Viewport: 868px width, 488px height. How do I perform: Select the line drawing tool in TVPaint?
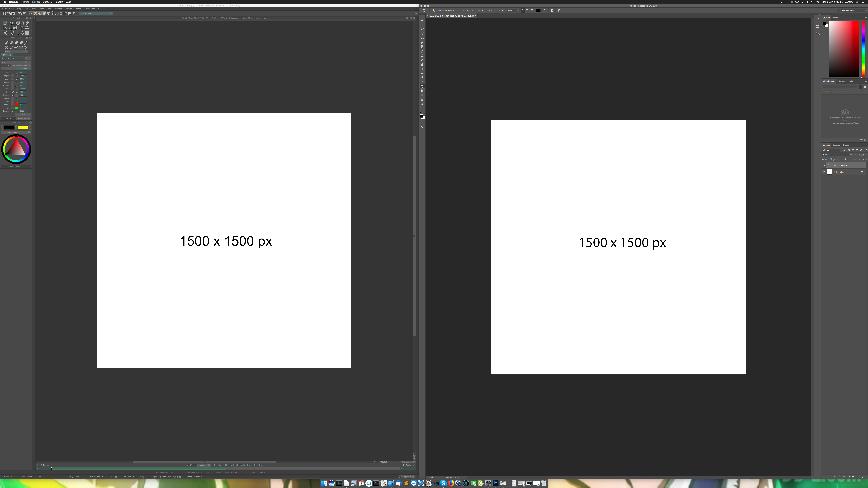(9, 23)
